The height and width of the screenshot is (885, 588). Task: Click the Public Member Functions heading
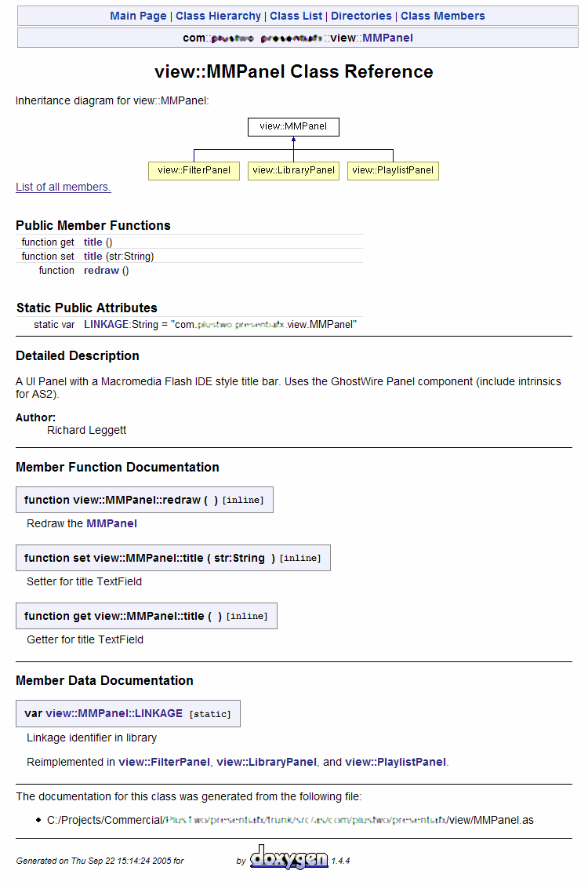pyautogui.click(x=93, y=225)
